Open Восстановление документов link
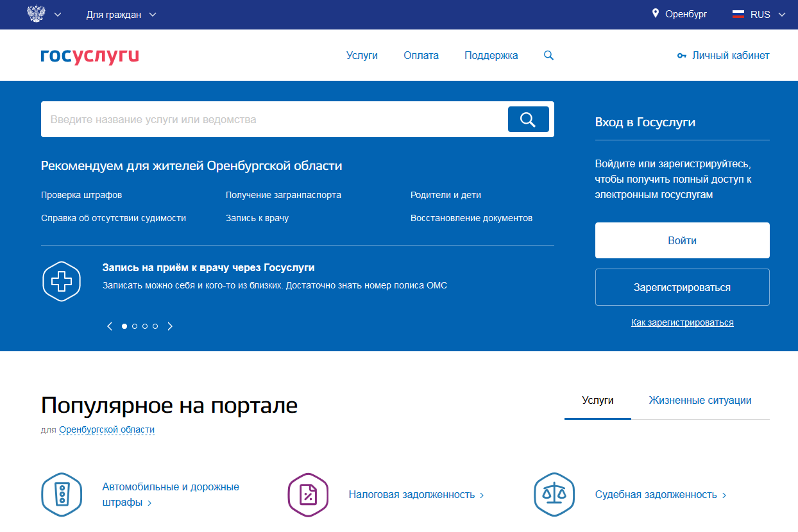Screen dimensions: 798x532 pos(471,218)
